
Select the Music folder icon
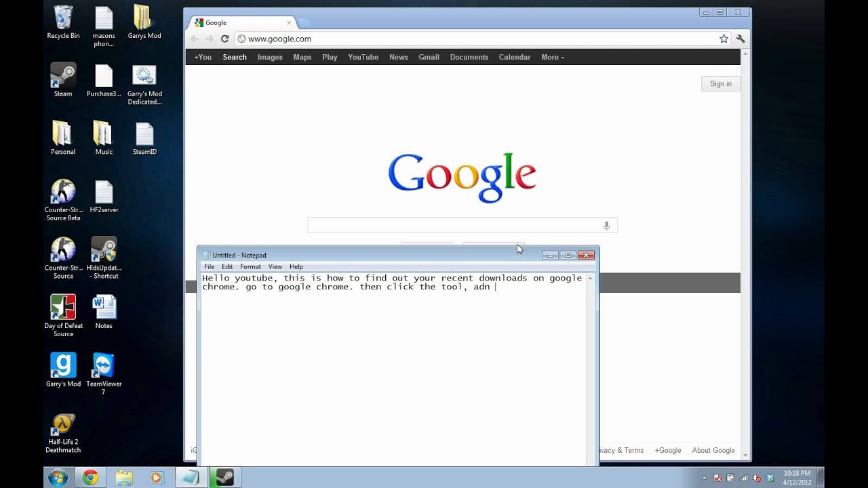tap(104, 138)
